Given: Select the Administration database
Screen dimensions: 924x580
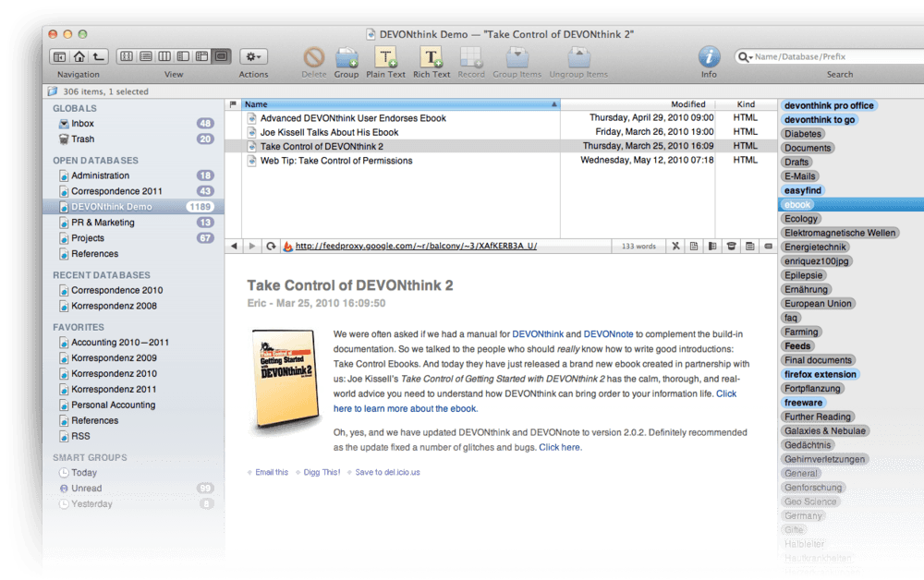Looking at the screenshot, I should point(134,175).
